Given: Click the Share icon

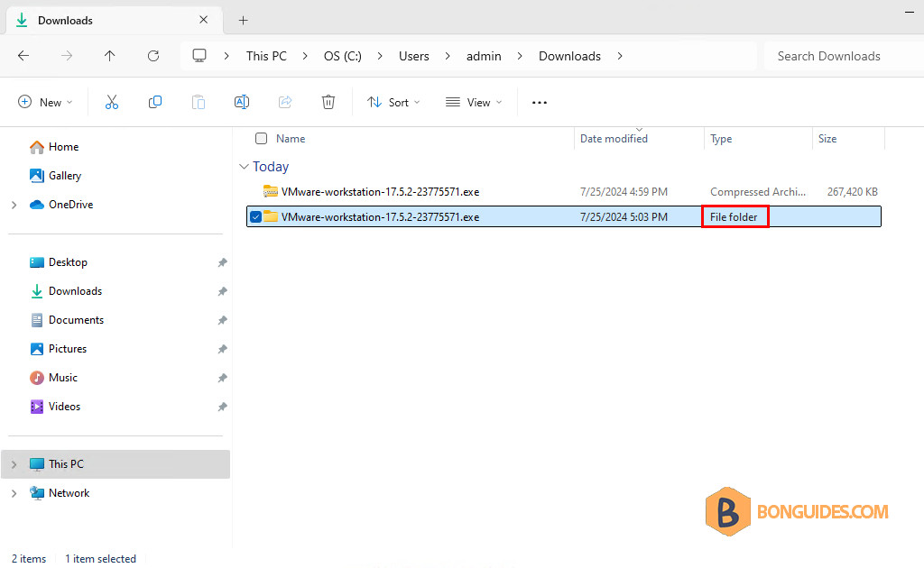Looking at the screenshot, I should point(285,103).
